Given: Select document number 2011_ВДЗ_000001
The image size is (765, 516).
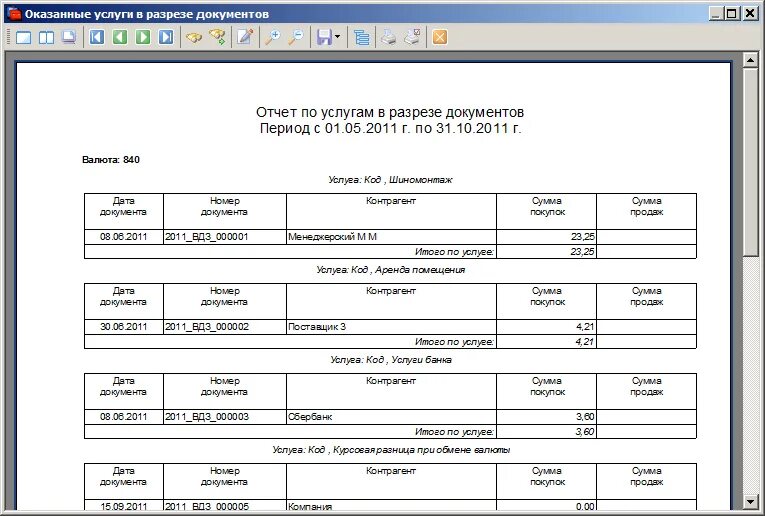Looking at the screenshot, I should 206,237.
